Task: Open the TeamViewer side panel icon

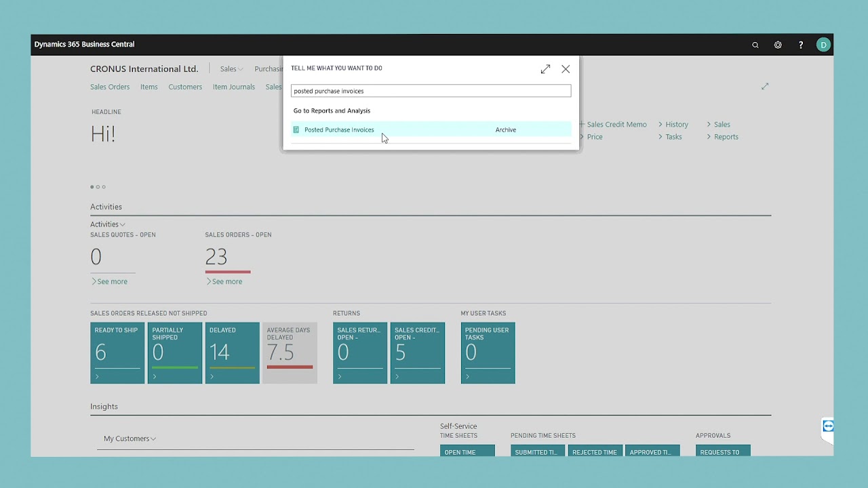Action: (828, 426)
